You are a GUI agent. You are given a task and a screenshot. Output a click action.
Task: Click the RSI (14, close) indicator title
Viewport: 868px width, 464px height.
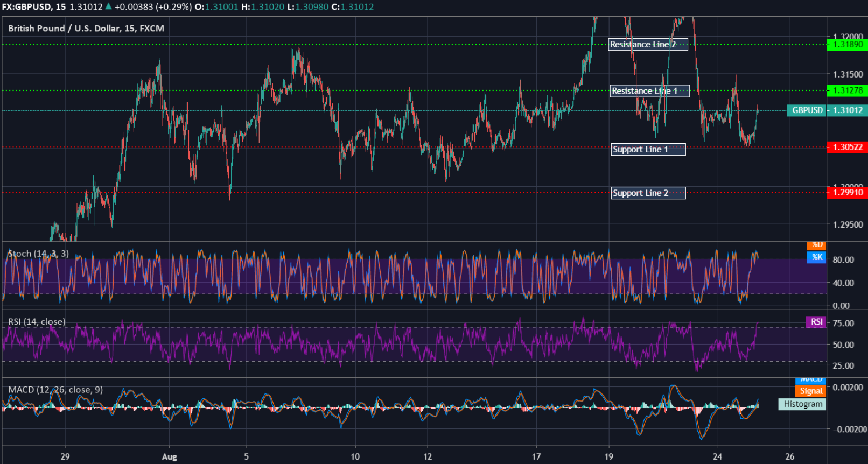pos(37,322)
